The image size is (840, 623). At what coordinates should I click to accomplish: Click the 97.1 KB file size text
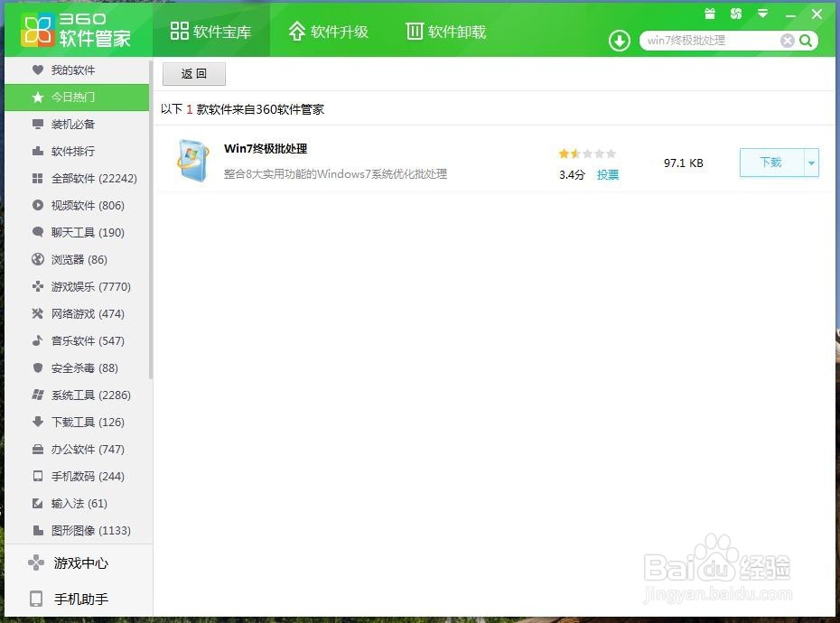tap(684, 163)
